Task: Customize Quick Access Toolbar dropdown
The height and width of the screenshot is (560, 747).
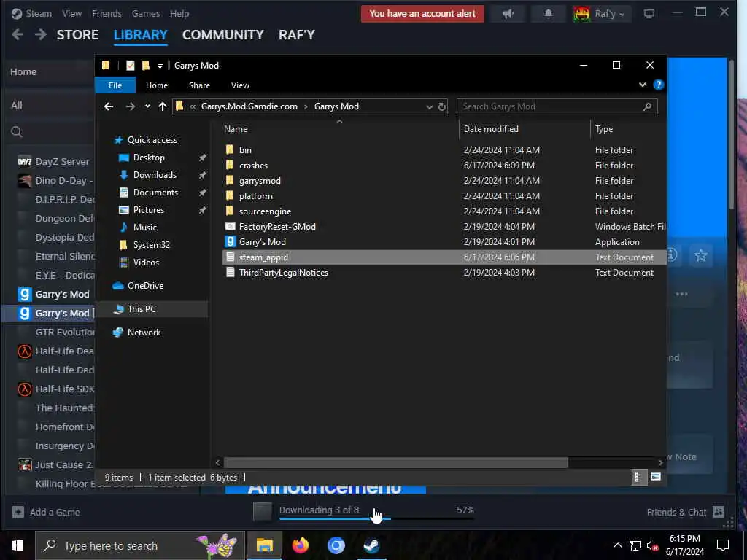Action: click(x=160, y=66)
